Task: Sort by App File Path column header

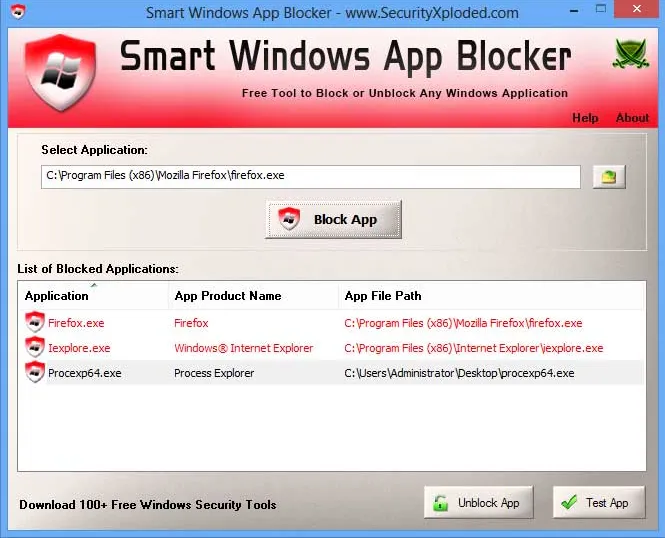Action: (x=491, y=295)
